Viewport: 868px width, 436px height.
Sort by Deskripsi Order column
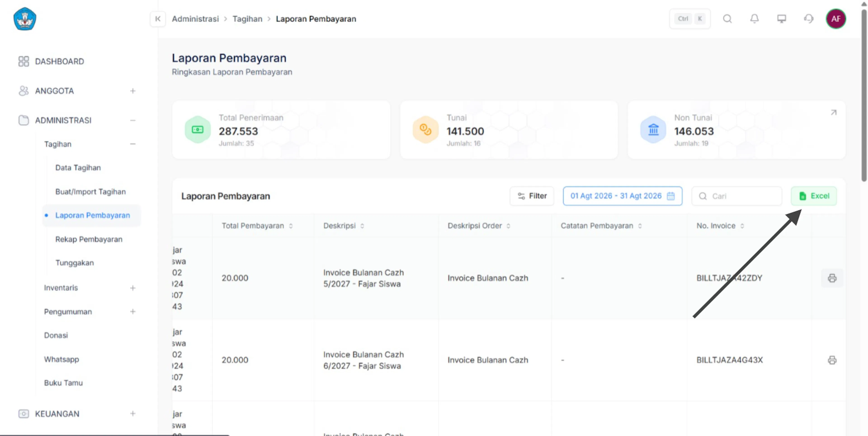(508, 226)
